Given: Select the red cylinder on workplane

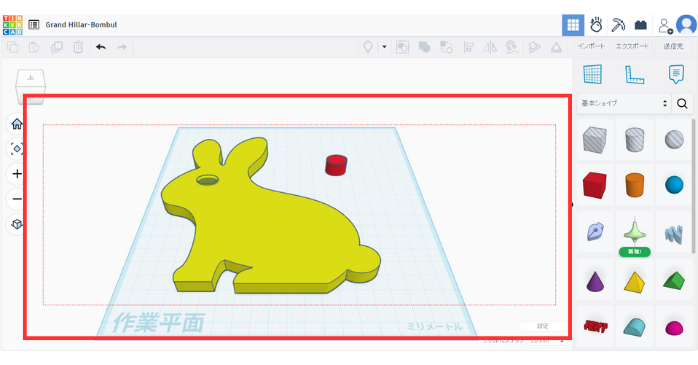Looking at the screenshot, I should 336,165.
